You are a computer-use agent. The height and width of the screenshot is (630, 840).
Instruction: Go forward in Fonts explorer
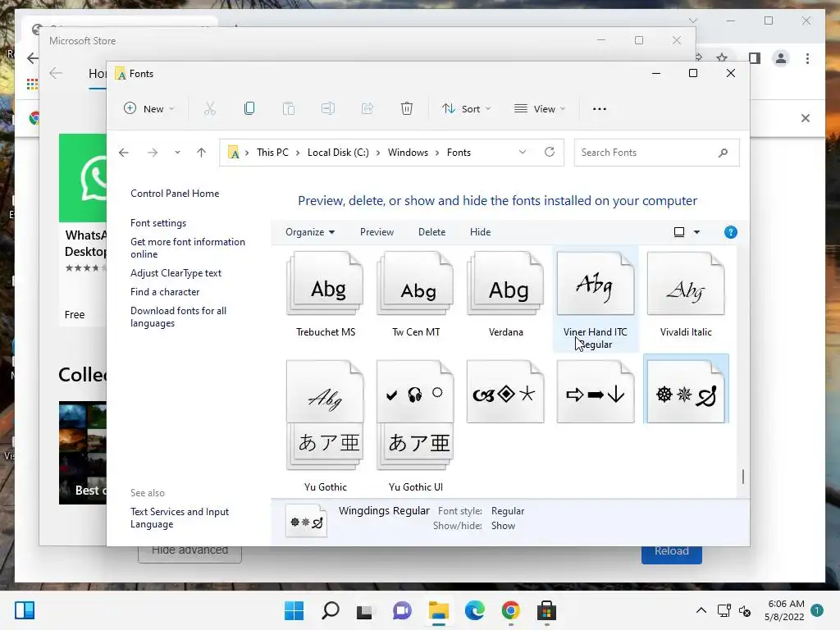coord(153,153)
